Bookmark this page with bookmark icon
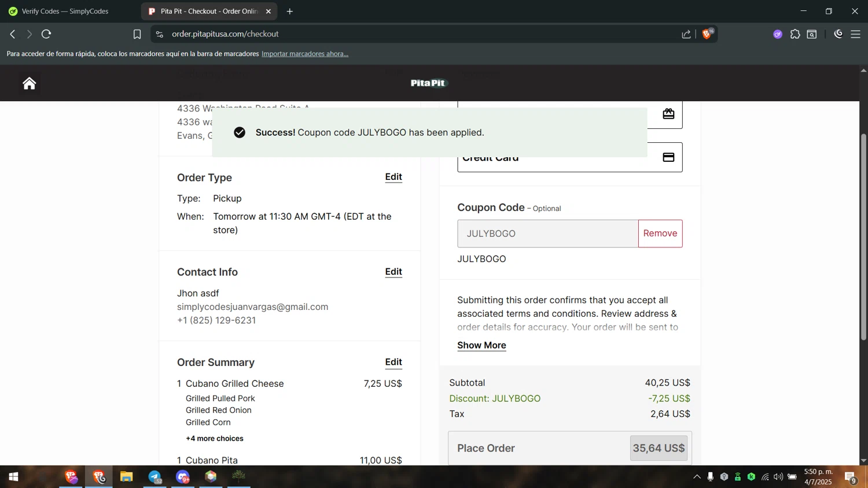The width and height of the screenshot is (868, 488). pos(137,34)
